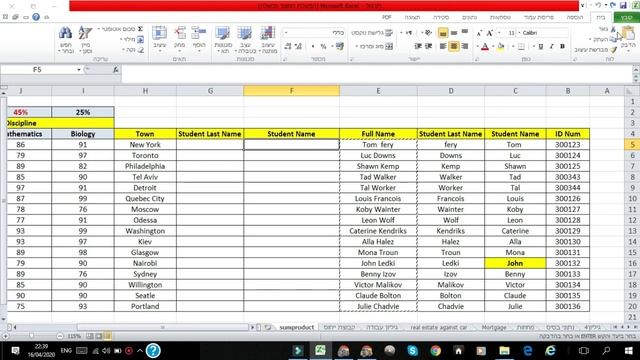640x360 pixels.
Task: Click the Paste clipboard icon
Action: pyautogui.click(x=628, y=33)
